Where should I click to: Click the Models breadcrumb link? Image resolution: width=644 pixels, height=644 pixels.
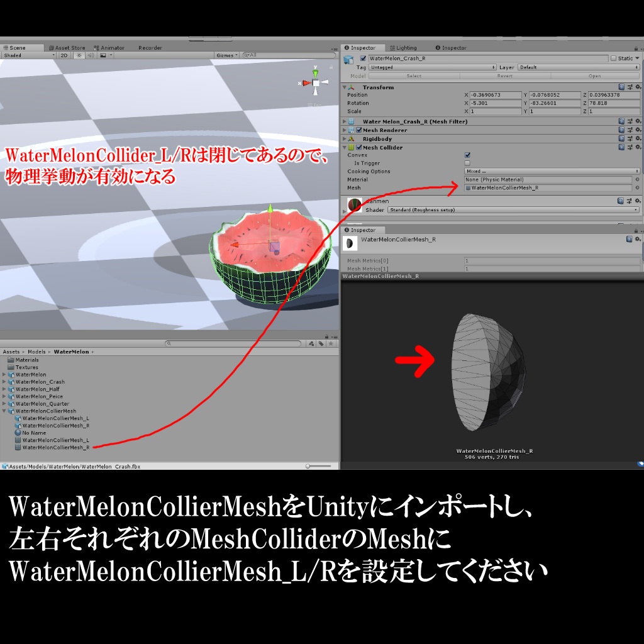pos(38,352)
